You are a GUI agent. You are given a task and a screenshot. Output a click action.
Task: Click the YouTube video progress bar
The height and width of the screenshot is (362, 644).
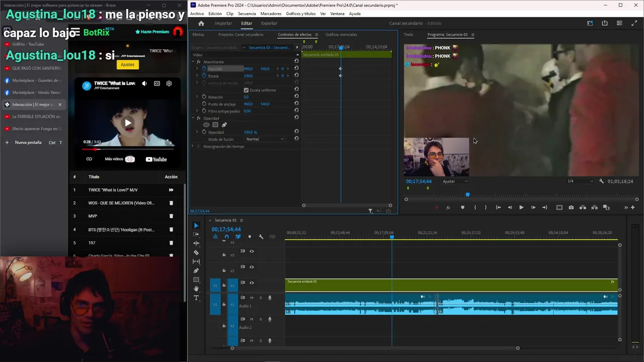[128, 149]
